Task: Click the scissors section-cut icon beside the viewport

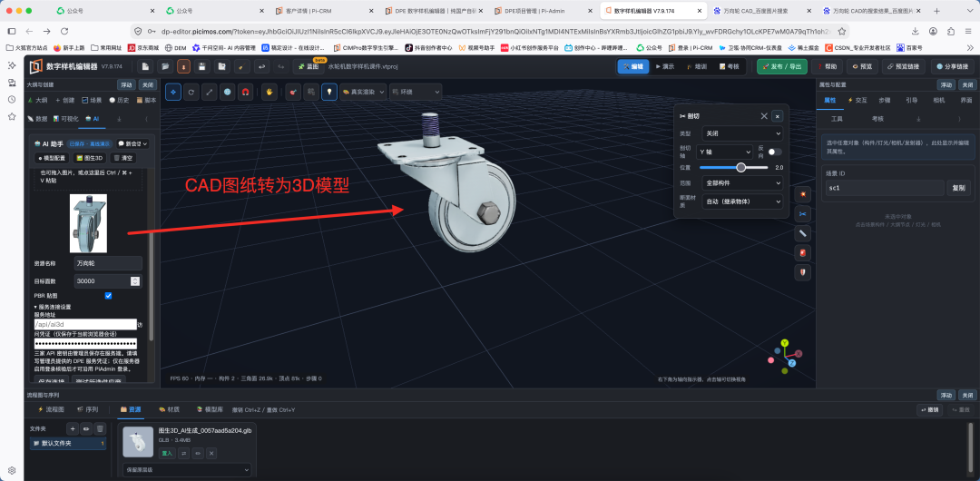Action: coord(803,214)
